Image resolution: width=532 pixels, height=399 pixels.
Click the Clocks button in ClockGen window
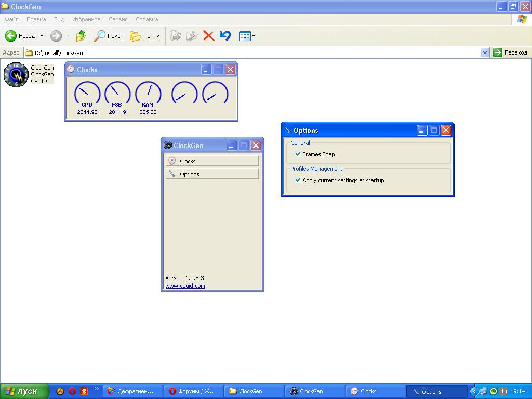212,161
